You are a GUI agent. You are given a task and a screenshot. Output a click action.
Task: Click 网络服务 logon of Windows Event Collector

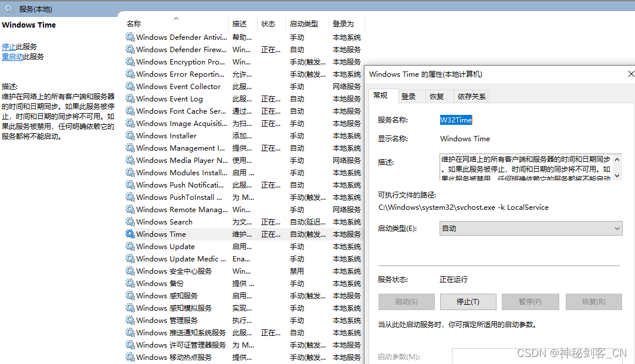(x=347, y=87)
